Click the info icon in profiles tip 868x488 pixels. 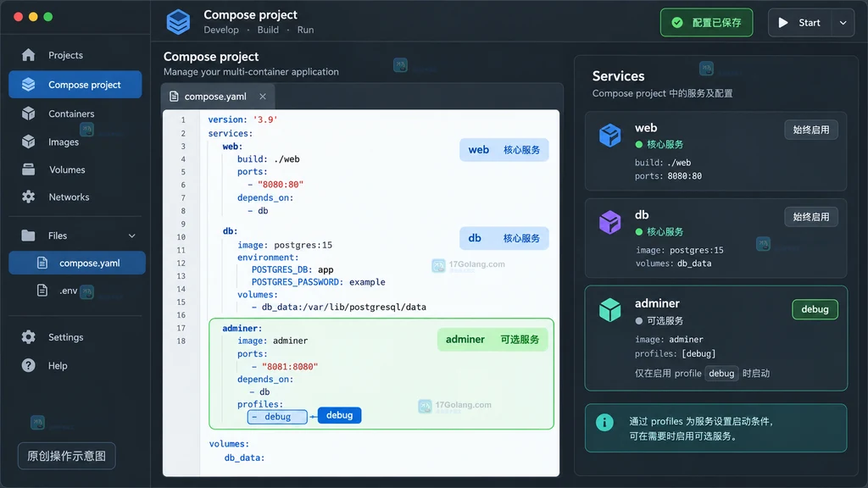coord(604,422)
